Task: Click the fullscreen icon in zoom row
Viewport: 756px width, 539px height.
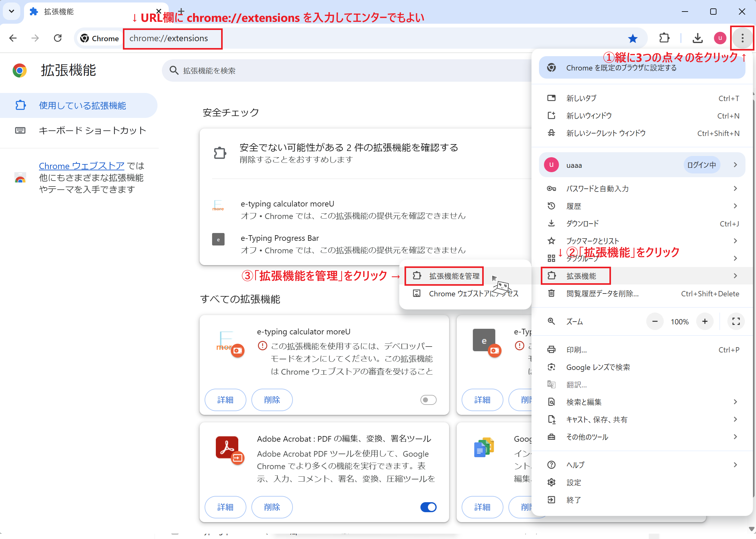Action: [x=736, y=321]
